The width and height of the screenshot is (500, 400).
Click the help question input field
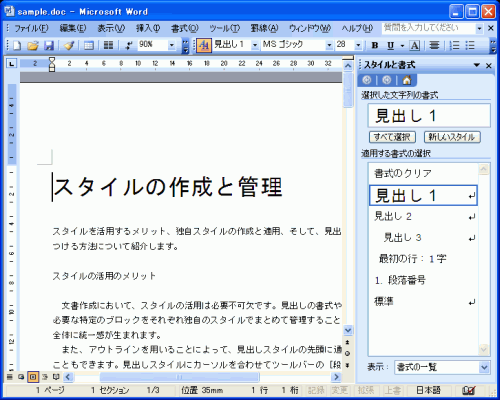tap(429, 28)
